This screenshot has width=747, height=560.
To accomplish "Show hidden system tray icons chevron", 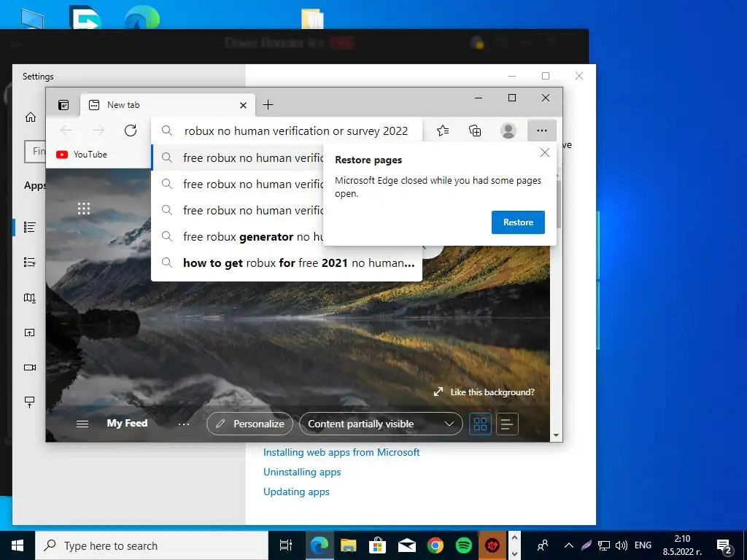I will click(x=568, y=545).
